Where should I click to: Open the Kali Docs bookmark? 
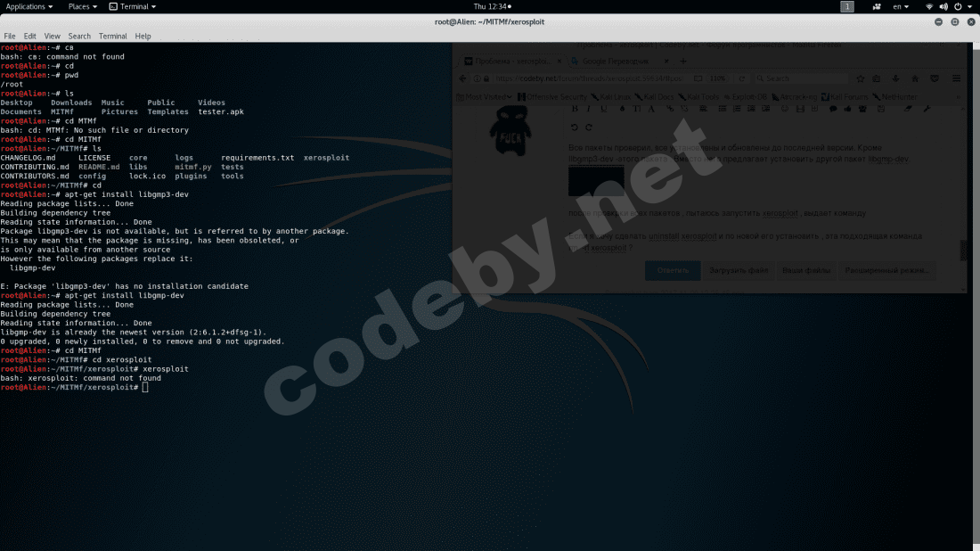click(x=655, y=97)
